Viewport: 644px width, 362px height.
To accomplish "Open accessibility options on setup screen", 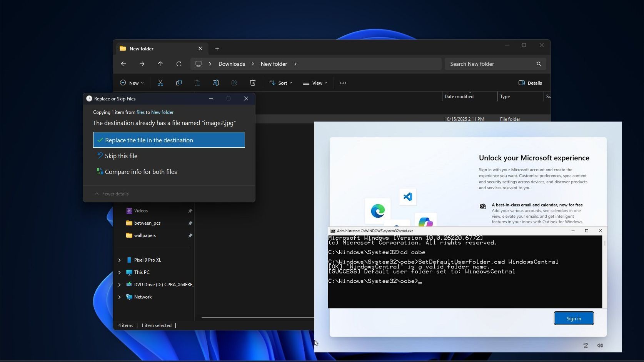I will (x=586, y=345).
